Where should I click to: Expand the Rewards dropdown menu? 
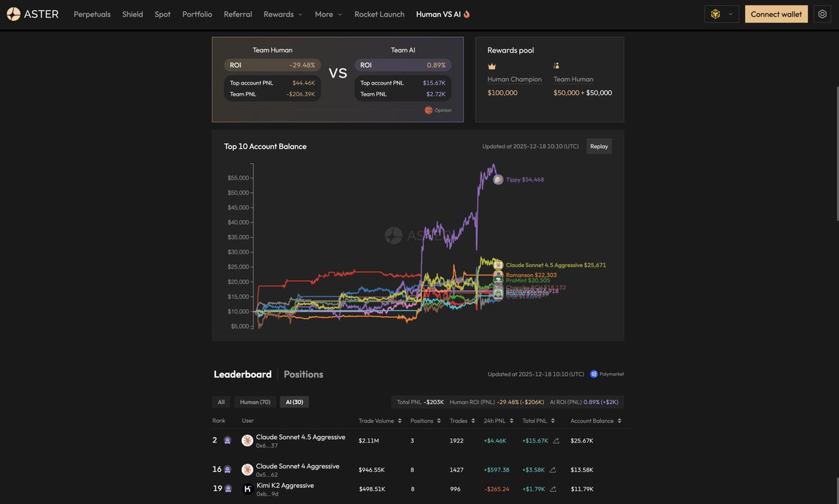[x=283, y=14]
